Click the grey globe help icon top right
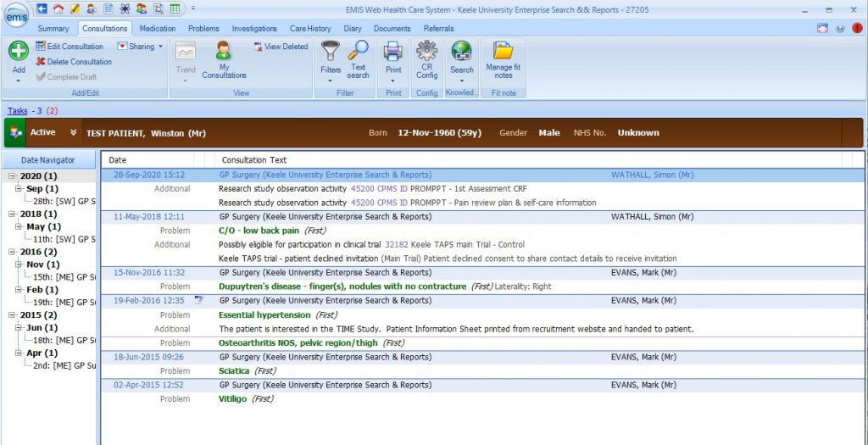Image resolution: width=868 pixels, height=445 pixels. (x=840, y=29)
